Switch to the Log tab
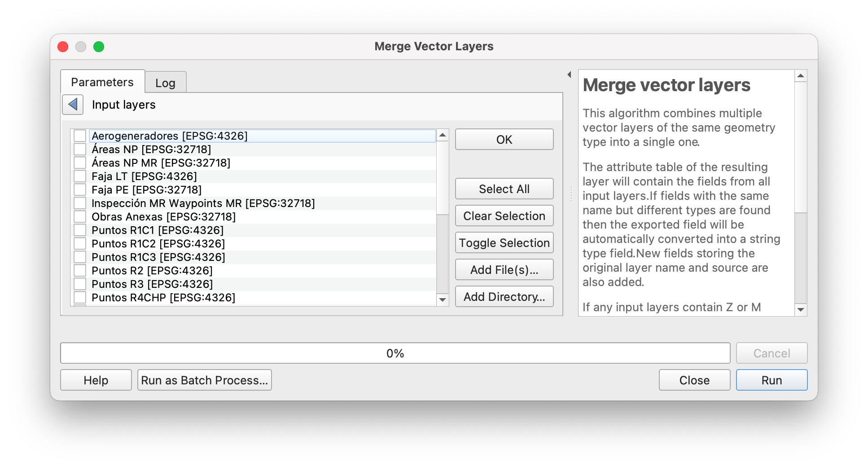Image resolution: width=868 pixels, height=467 pixels. (165, 83)
